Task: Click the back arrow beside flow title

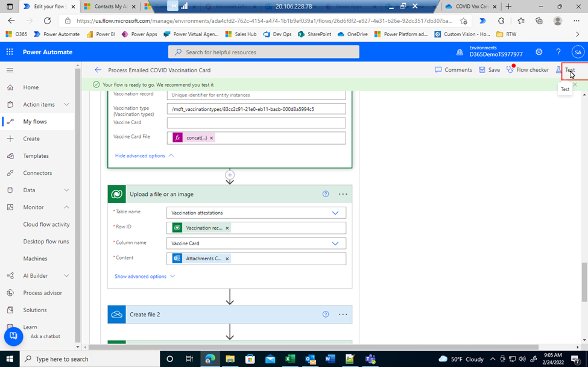Action: [x=98, y=70]
